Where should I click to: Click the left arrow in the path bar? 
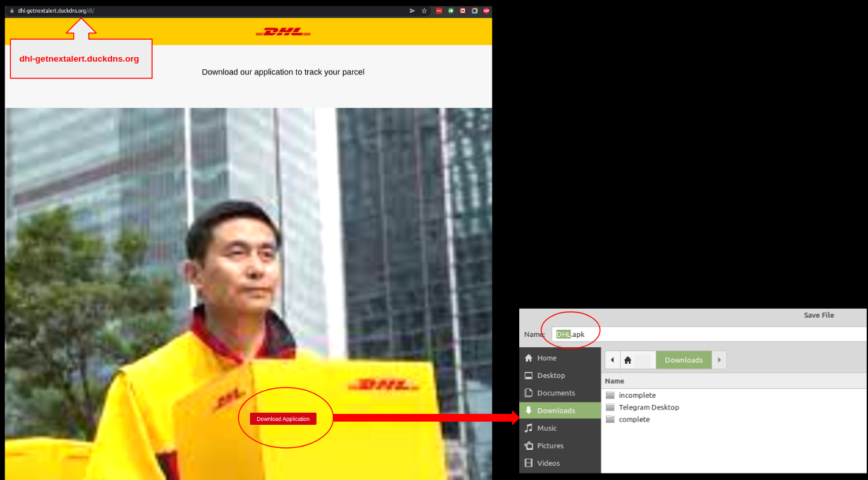(x=612, y=360)
